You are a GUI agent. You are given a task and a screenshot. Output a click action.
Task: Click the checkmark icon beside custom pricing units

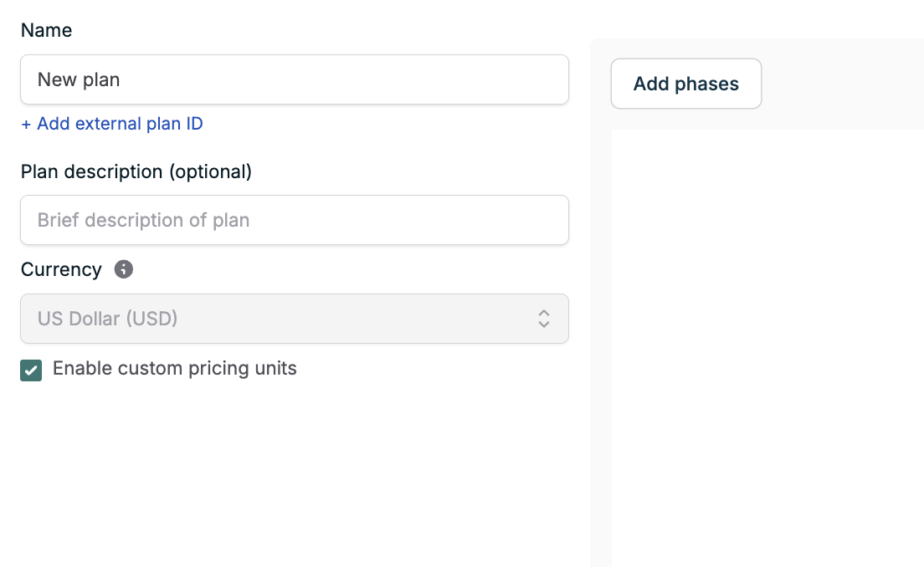pyautogui.click(x=31, y=370)
